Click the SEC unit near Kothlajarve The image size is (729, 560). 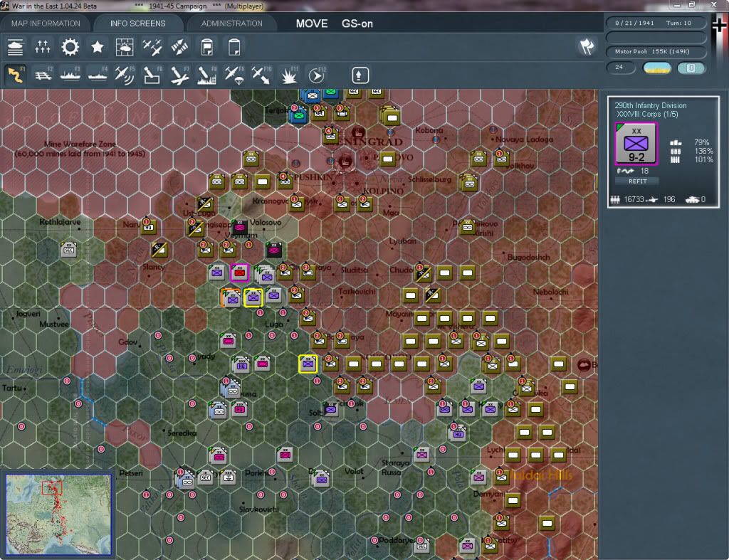click(x=69, y=250)
